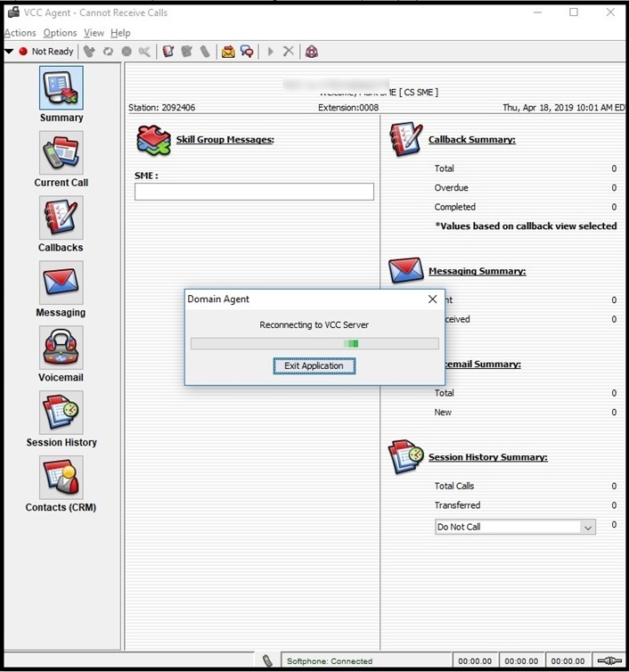
Task: Click the Softphone: Connected status text
Action: point(330,661)
